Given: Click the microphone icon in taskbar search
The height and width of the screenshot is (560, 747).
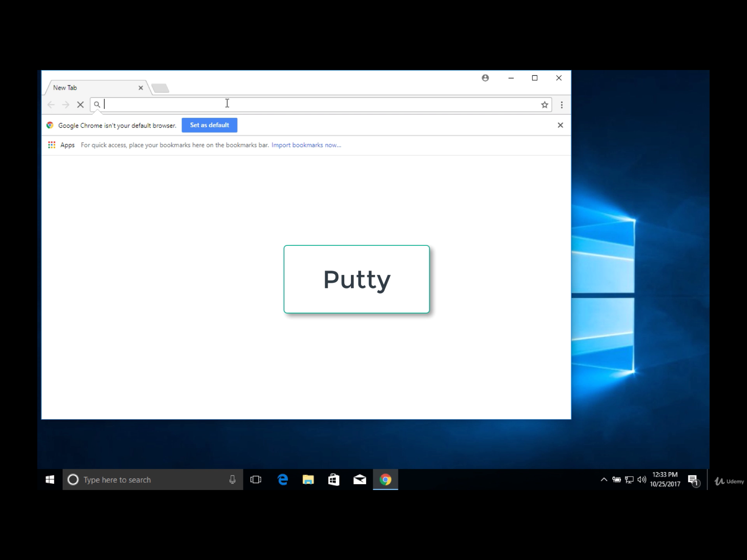Looking at the screenshot, I should pyautogui.click(x=232, y=480).
